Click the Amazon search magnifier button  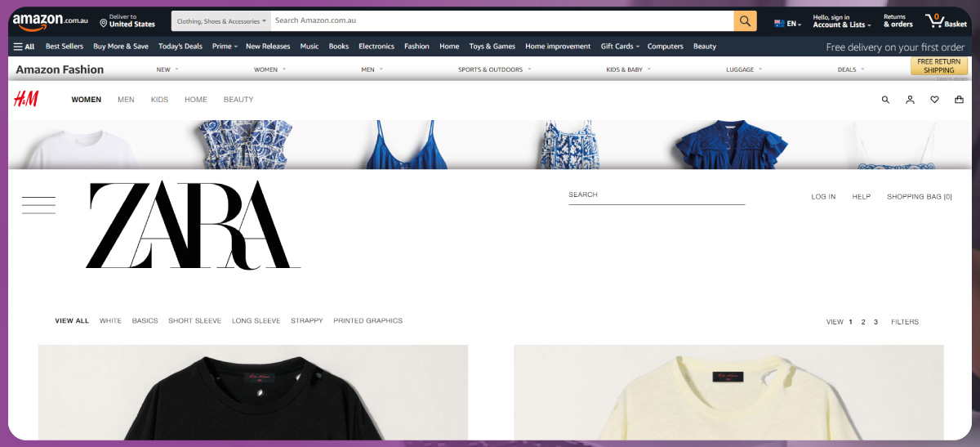point(745,21)
